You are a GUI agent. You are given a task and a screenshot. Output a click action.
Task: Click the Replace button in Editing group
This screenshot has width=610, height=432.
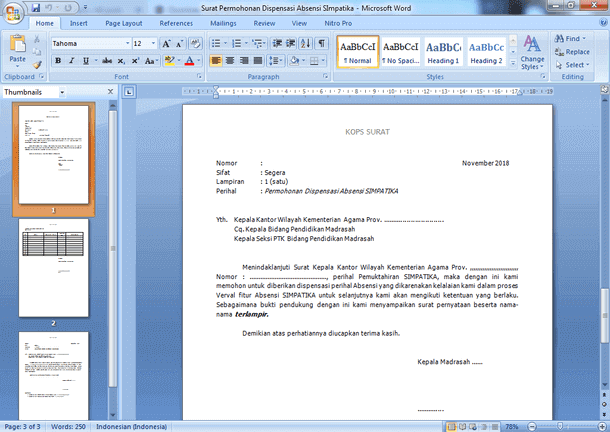click(572, 51)
